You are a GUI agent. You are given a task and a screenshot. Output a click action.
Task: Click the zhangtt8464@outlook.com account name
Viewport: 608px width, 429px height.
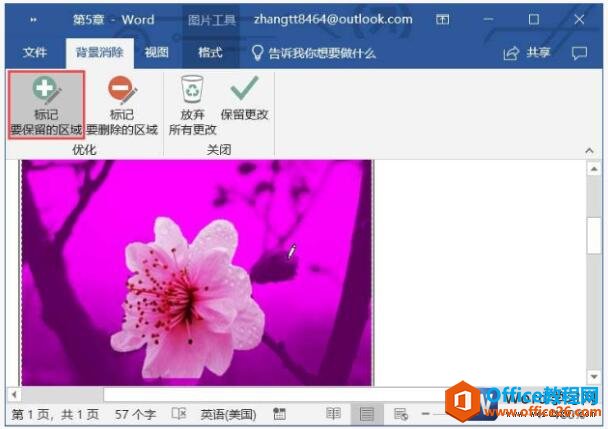[333, 19]
